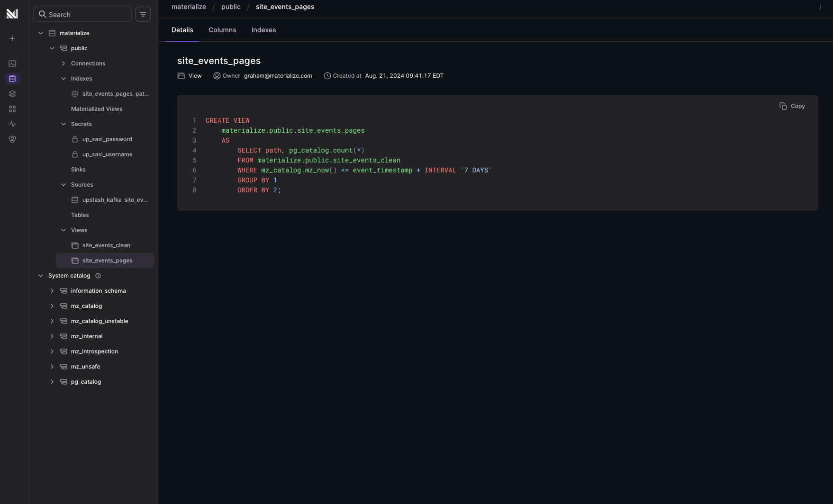833x504 pixels.
Task: Select Materialized Views in the tree
Action: point(97,109)
